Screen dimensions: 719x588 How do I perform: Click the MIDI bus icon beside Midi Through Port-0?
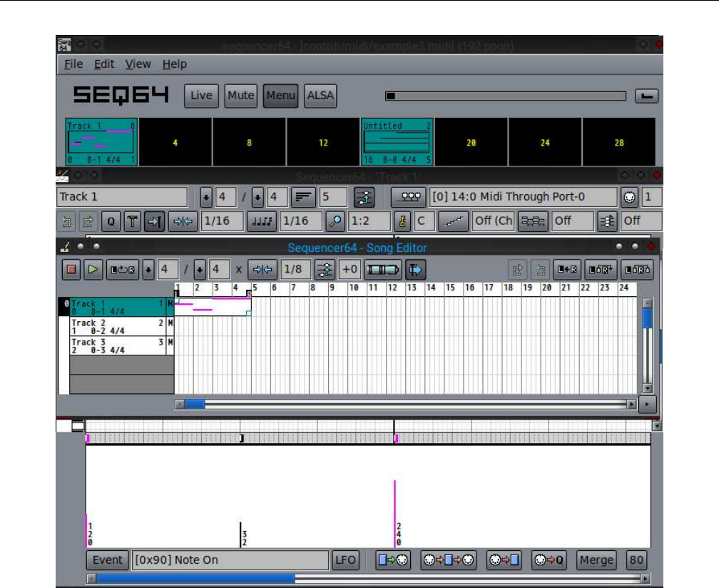[x=409, y=197]
